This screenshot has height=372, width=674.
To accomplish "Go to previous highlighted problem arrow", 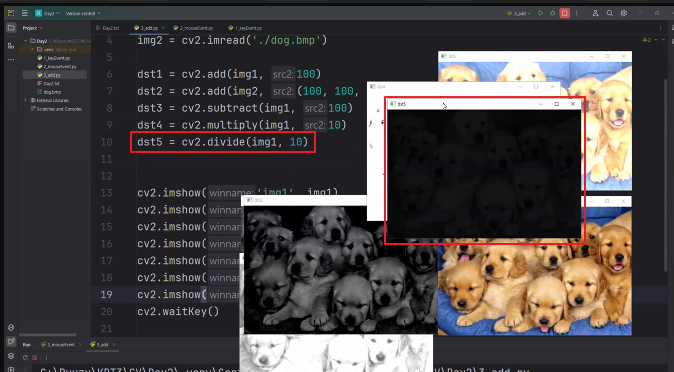I will point(656,40).
